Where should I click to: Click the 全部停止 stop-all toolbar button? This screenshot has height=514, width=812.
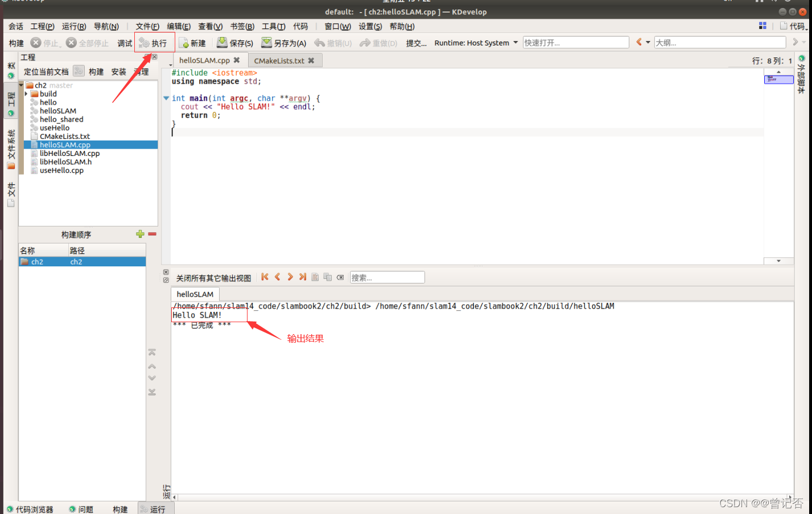[87, 43]
